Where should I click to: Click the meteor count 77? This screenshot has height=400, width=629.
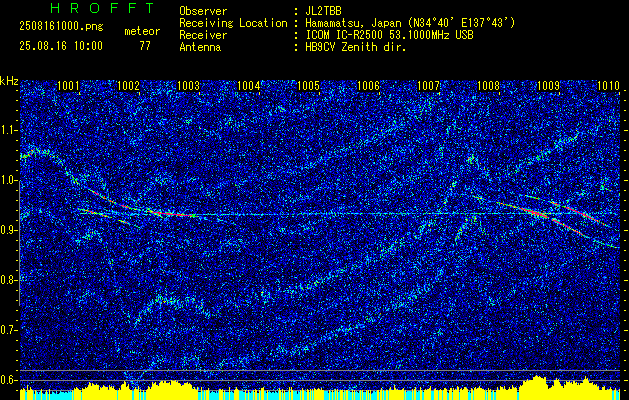(x=145, y=46)
